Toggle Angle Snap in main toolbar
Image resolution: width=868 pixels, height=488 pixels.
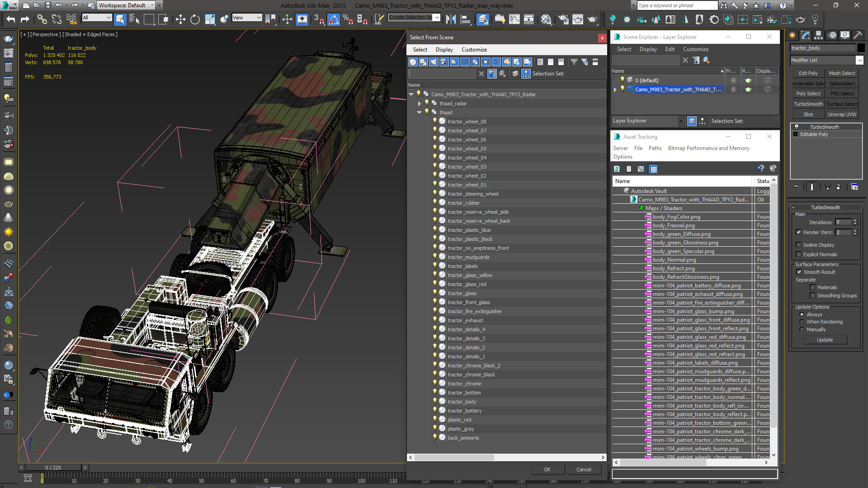pyautogui.click(x=333, y=19)
